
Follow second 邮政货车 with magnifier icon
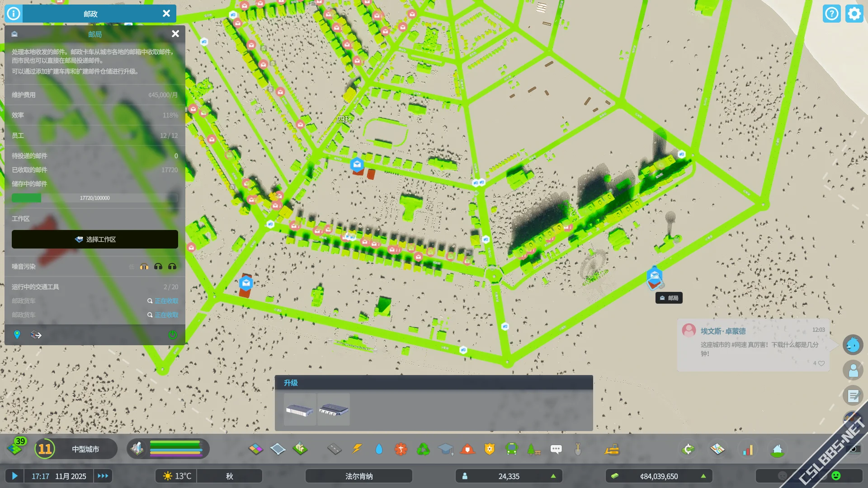click(150, 315)
